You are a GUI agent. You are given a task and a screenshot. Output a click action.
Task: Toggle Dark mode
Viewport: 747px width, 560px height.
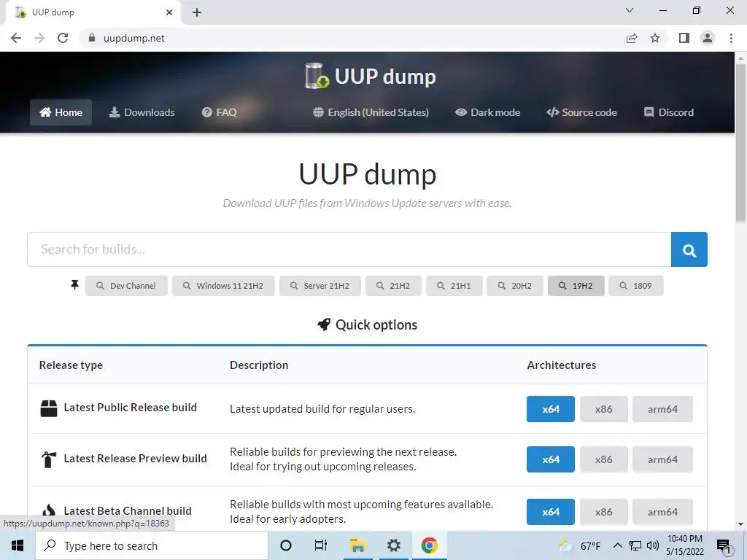point(488,112)
